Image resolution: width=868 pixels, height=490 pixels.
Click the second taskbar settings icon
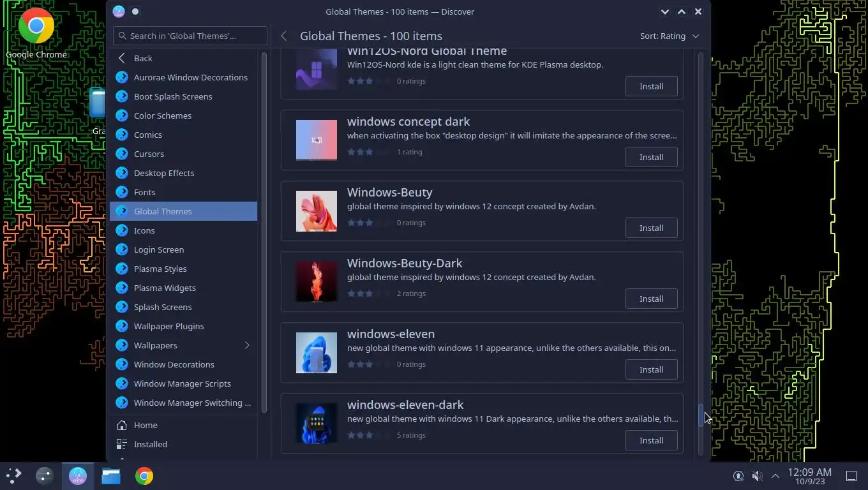click(45, 476)
